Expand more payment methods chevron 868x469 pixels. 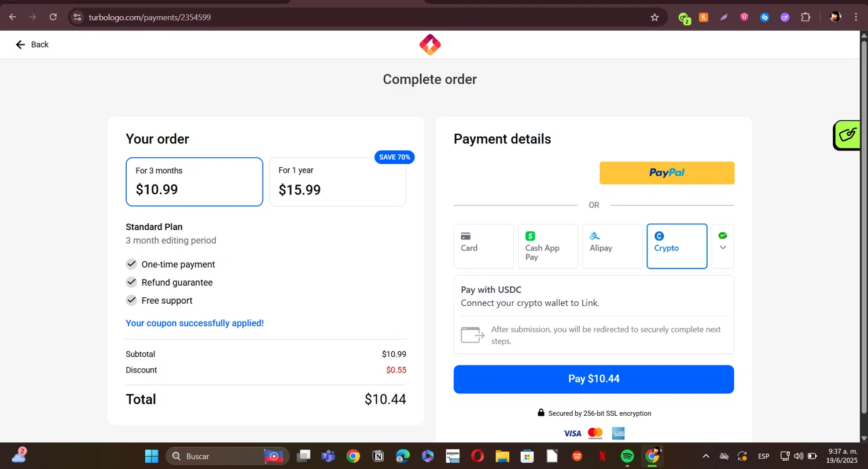tap(723, 246)
